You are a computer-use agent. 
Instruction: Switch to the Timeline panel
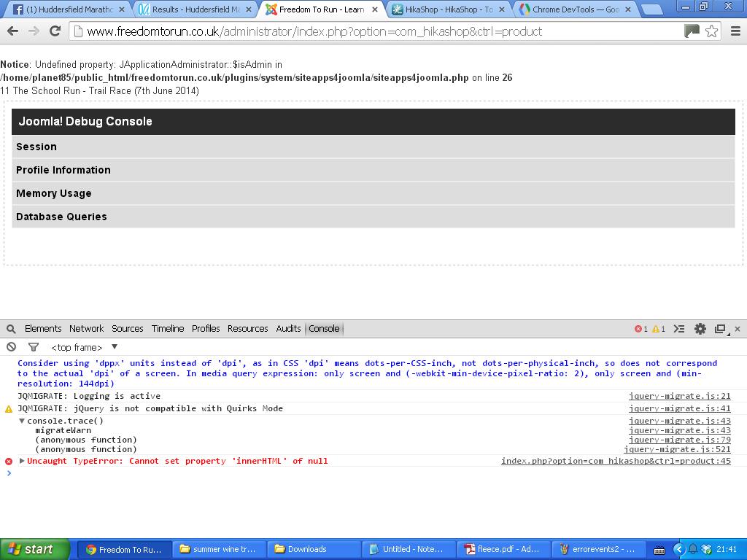[x=168, y=329]
